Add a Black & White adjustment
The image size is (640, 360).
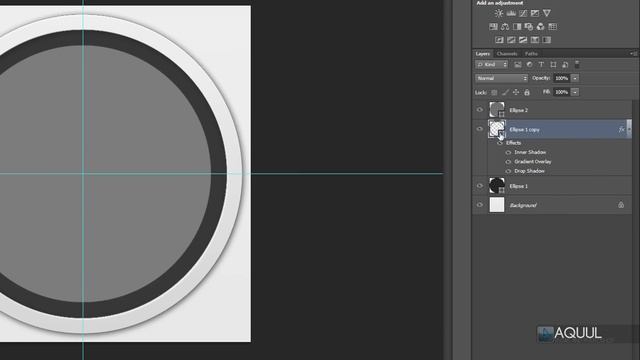[x=517, y=27]
